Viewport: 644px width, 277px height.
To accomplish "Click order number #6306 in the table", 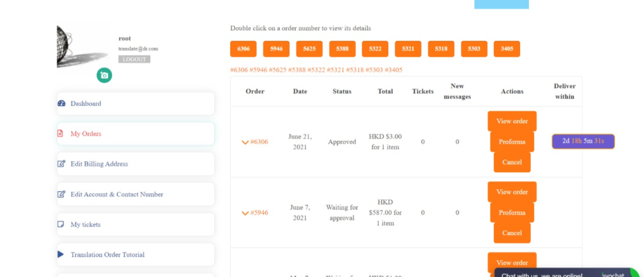I will [259, 142].
